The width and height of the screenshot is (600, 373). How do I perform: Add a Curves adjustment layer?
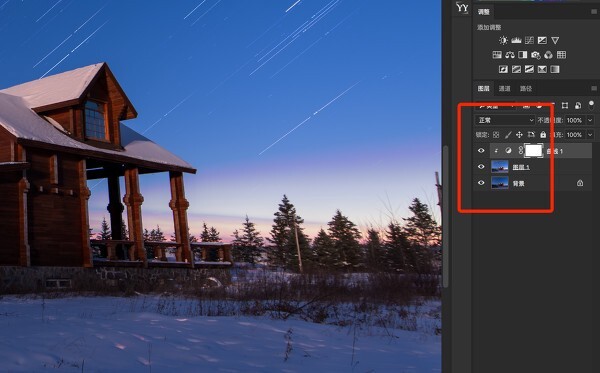tap(529, 40)
